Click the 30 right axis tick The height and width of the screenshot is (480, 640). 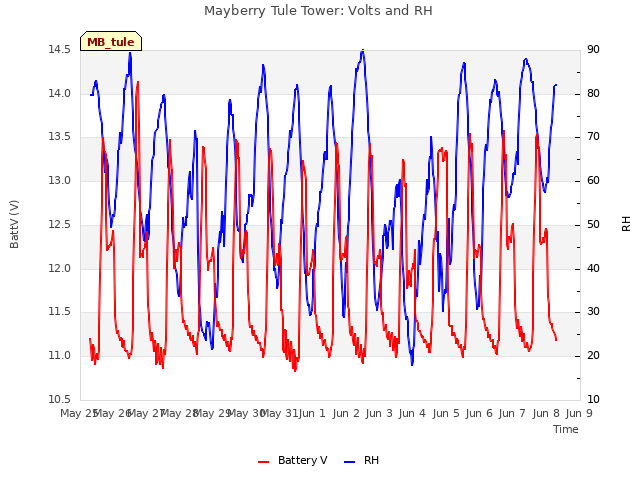[593, 312]
